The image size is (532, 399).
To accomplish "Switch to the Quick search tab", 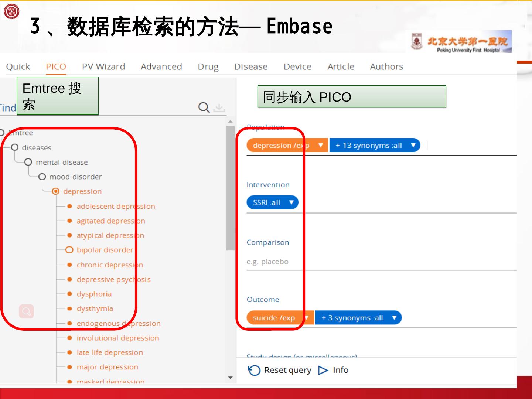I will pyautogui.click(x=18, y=66).
